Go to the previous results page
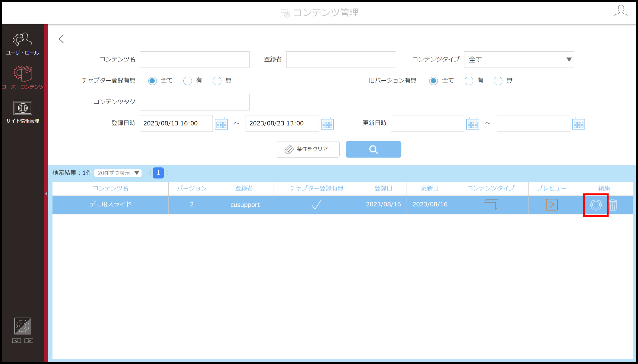The image size is (638, 364). pos(149,173)
